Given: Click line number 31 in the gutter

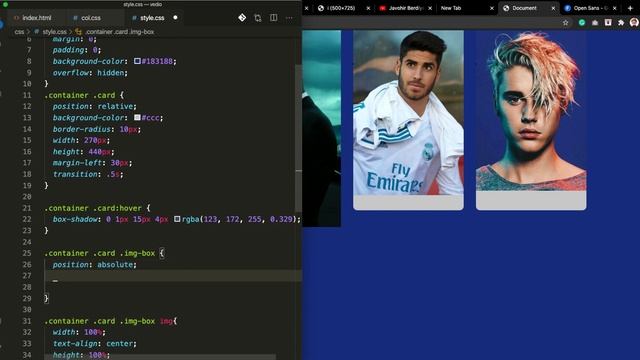Looking at the screenshot, I should click(27, 321).
